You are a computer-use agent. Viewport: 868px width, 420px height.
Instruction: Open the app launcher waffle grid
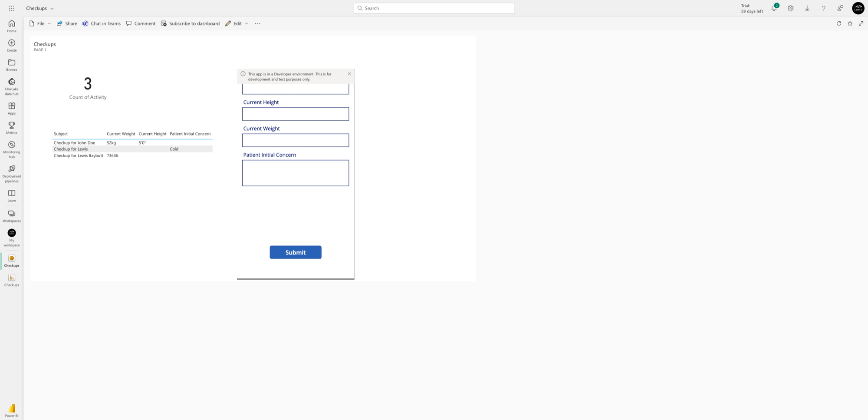tap(12, 8)
